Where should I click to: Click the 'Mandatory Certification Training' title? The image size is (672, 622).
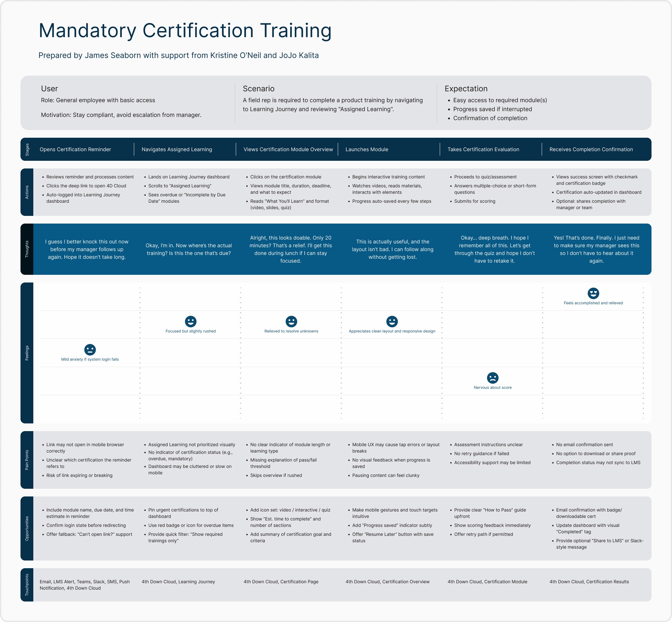[x=185, y=31]
